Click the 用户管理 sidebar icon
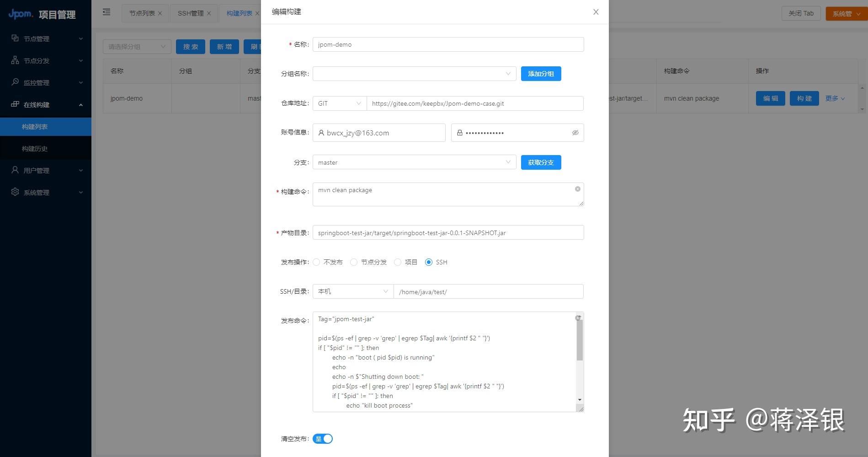Screen dimensions: 868x457 (15, 170)
